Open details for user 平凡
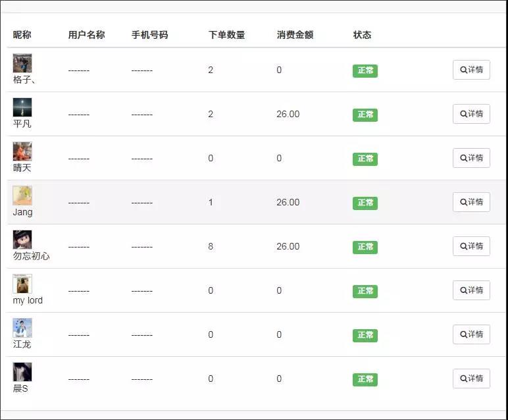Image resolution: width=508 pixels, height=420 pixels. 471,114
